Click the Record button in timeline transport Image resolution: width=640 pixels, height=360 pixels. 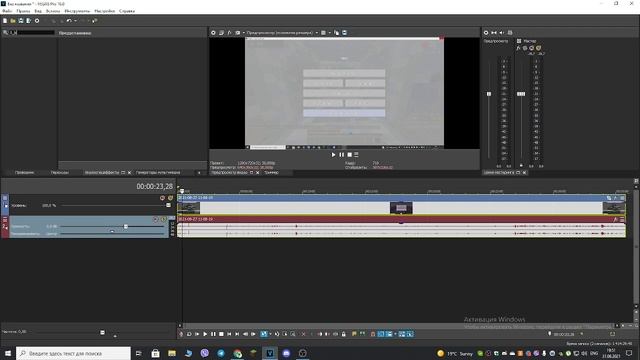181,334
